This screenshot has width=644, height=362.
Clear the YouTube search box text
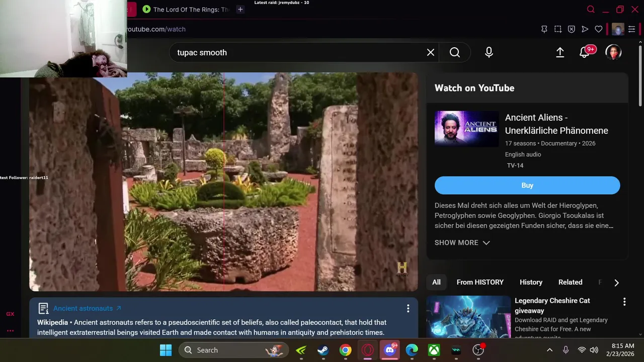tap(431, 52)
